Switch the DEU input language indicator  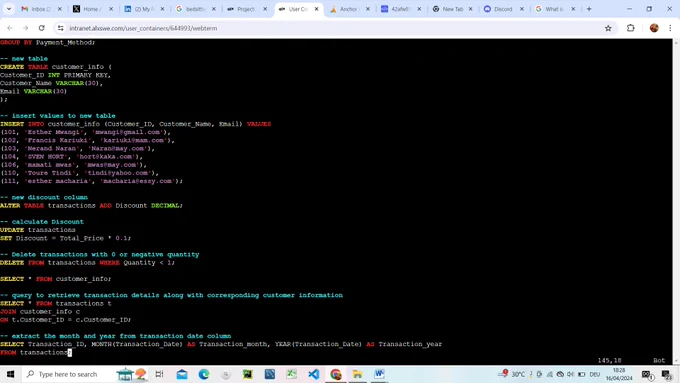point(595,374)
